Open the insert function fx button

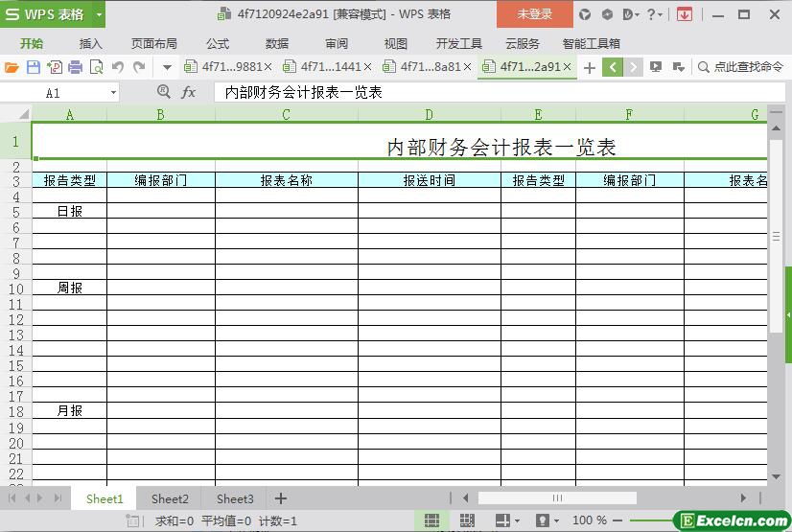pos(188,92)
